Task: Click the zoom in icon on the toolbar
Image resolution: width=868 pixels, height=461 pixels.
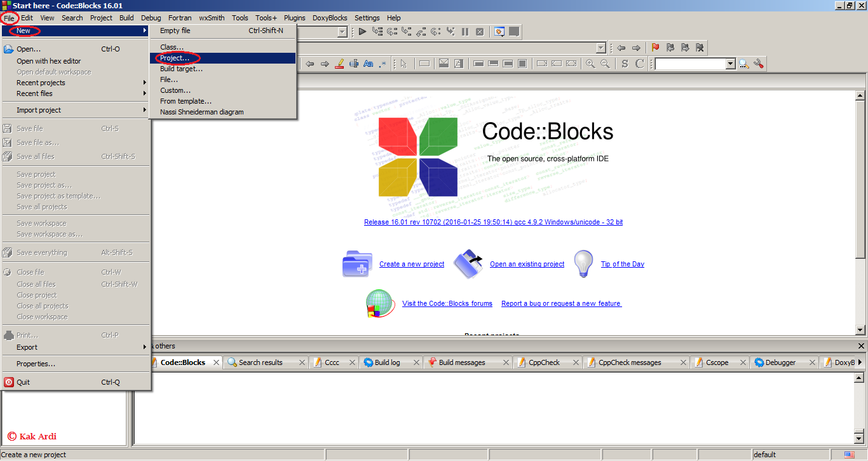Action: pos(590,64)
